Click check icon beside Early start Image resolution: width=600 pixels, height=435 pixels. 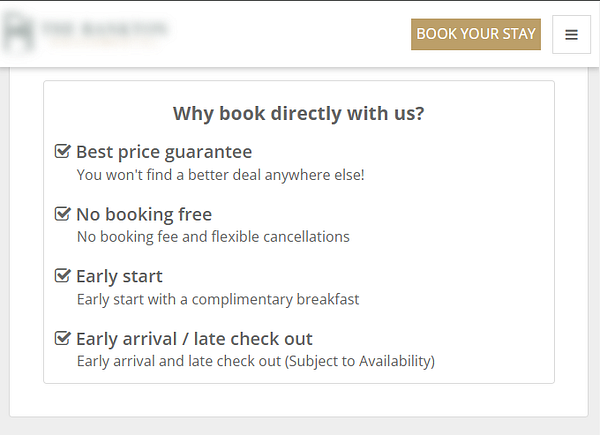coord(62,276)
